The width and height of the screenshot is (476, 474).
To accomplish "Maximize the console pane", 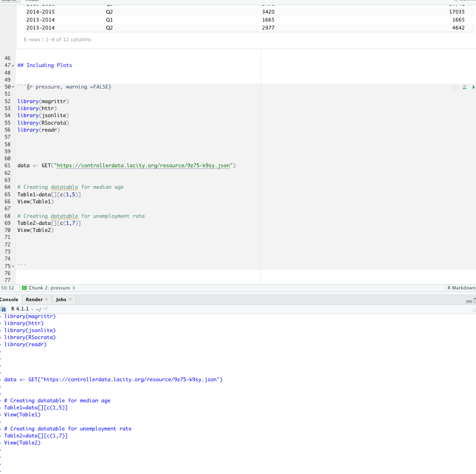I will pos(475,300).
